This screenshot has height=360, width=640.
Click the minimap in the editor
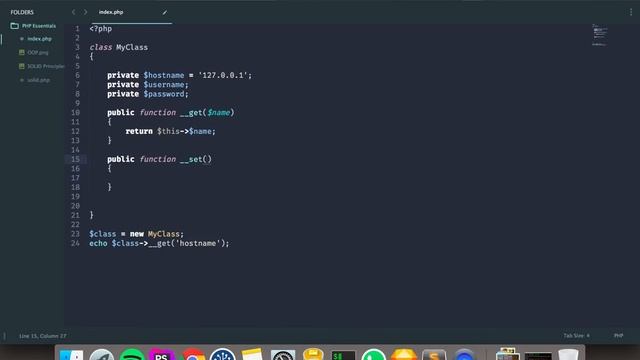[599, 35]
